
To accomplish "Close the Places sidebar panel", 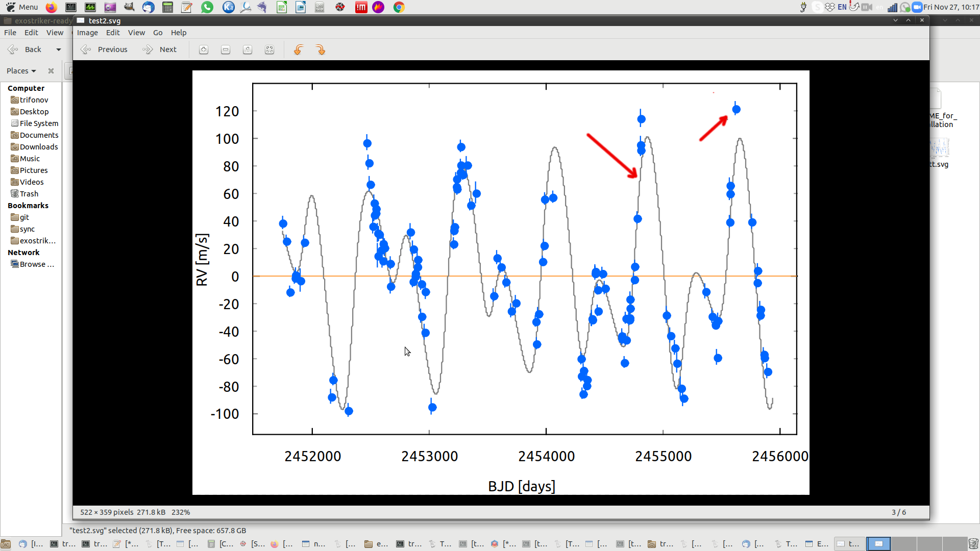I will click(x=51, y=70).
